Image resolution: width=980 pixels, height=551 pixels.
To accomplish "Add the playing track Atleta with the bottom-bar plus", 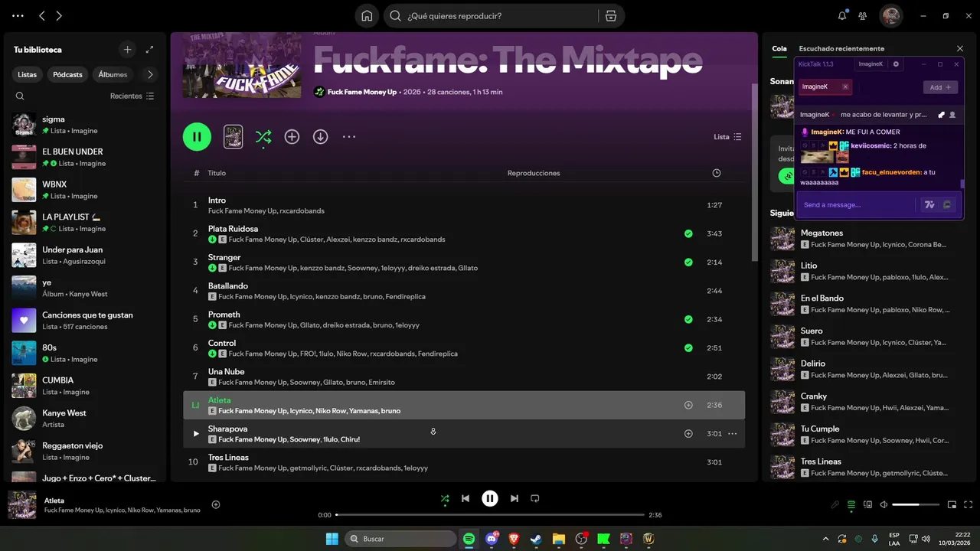I will (x=216, y=504).
